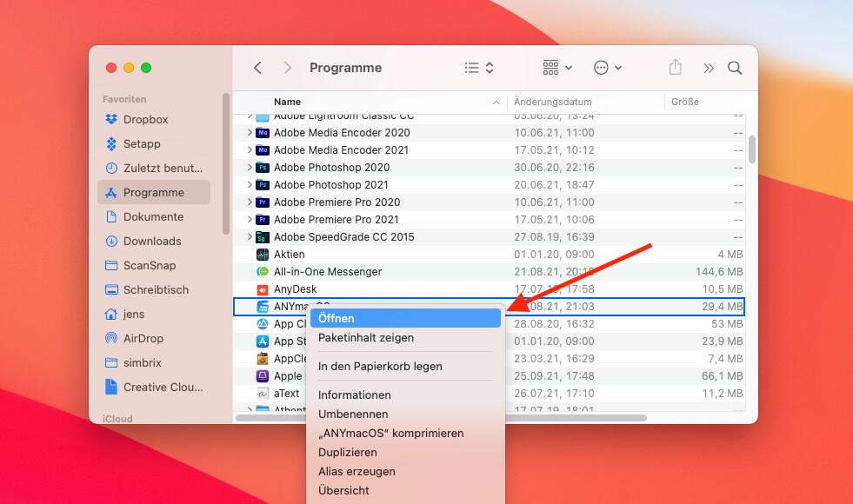Open the list view switcher

point(479,68)
